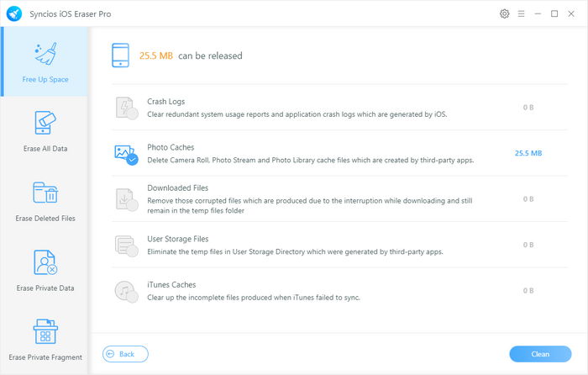588x375 pixels.
Task: Open the Erase Private Fragment bin icon
Action: [45, 331]
